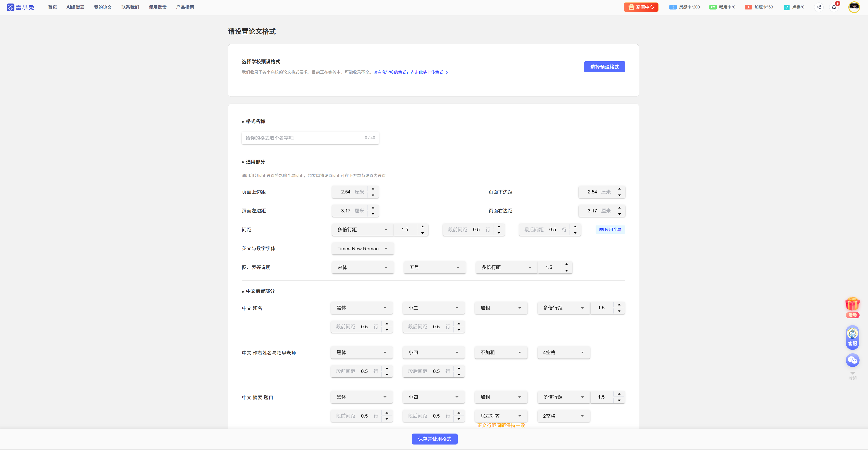
Task: Expand 五号 font size dropdown
Action: click(x=434, y=267)
